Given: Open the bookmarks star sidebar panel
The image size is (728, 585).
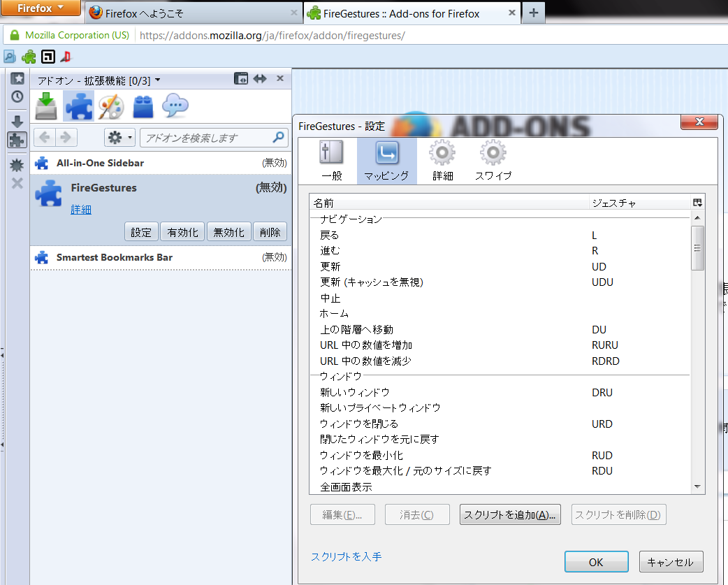Looking at the screenshot, I should [17, 79].
